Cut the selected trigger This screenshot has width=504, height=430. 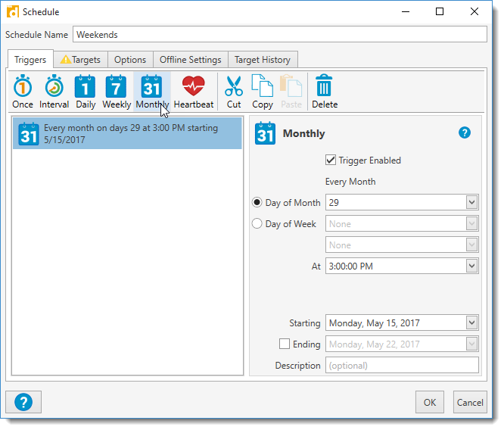coord(234,92)
